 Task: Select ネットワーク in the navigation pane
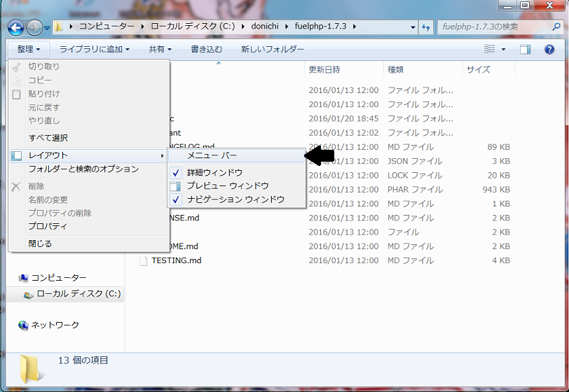click(x=55, y=325)
